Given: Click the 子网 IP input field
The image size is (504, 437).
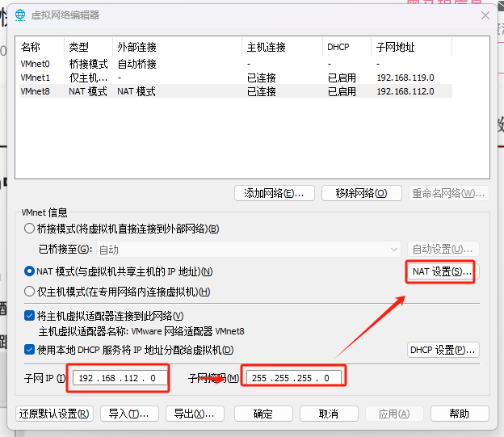Looking at the screenshot, I should pyautogui.click(x=120, y=378).
